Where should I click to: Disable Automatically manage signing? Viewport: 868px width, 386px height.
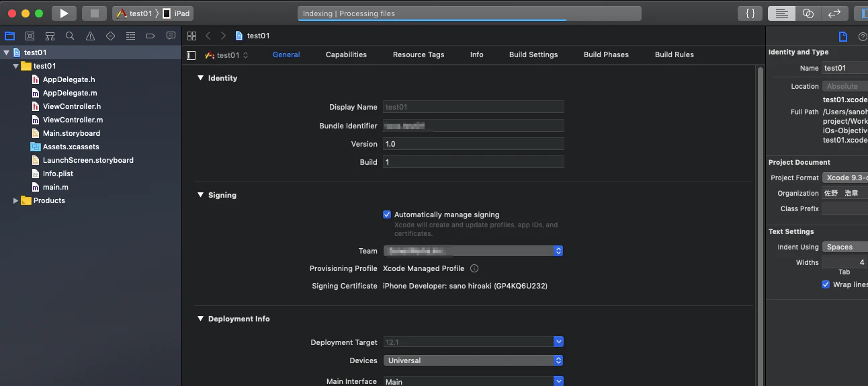pyautogui.click(x=387, y=215)
